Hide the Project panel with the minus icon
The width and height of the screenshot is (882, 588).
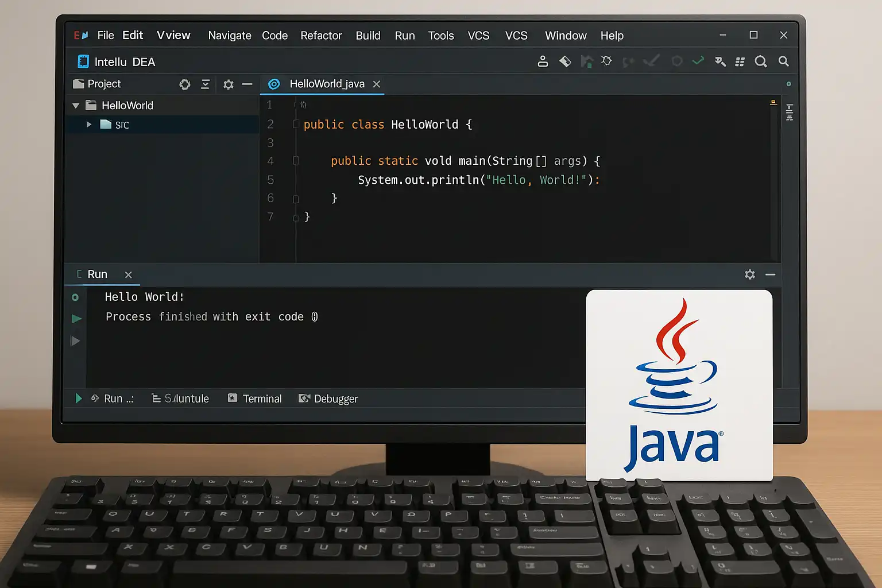coord(247,84)
